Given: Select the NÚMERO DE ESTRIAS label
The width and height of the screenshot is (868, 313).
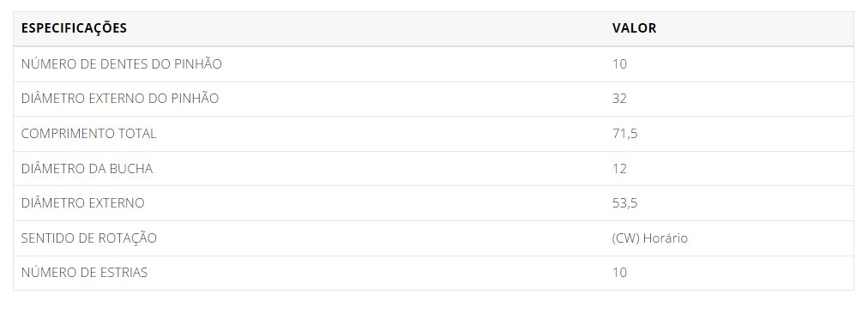Looking at the screenshot, I should tap(84, 273).
